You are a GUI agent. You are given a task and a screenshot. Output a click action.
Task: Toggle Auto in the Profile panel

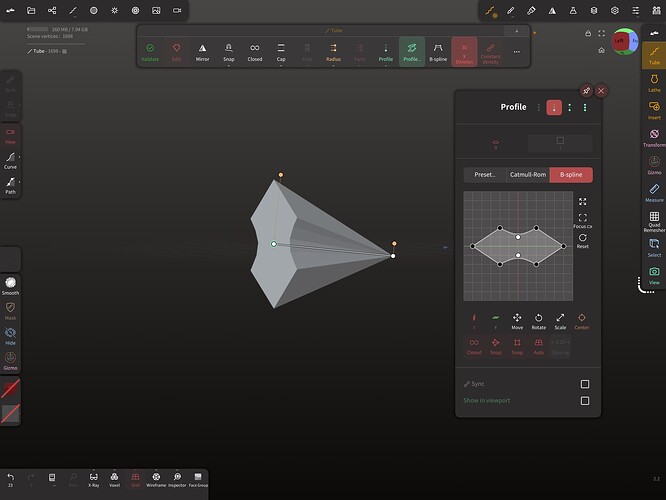coord(539,346)
